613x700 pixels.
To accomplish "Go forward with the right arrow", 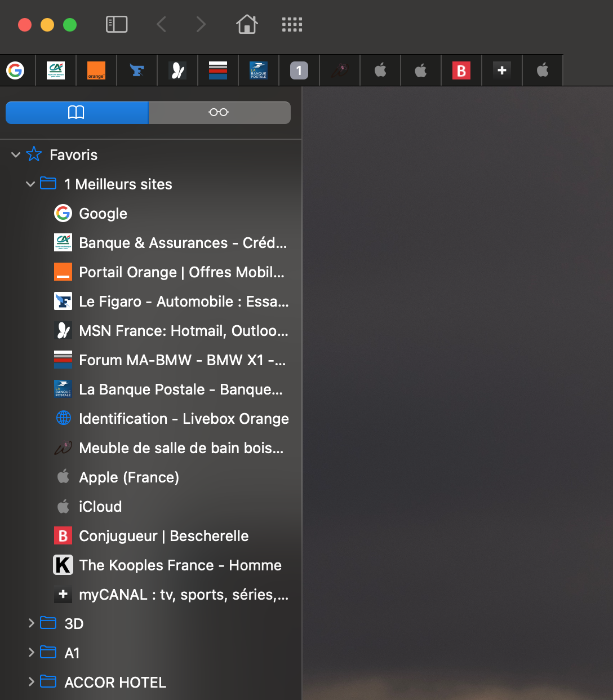I will 201,24.
